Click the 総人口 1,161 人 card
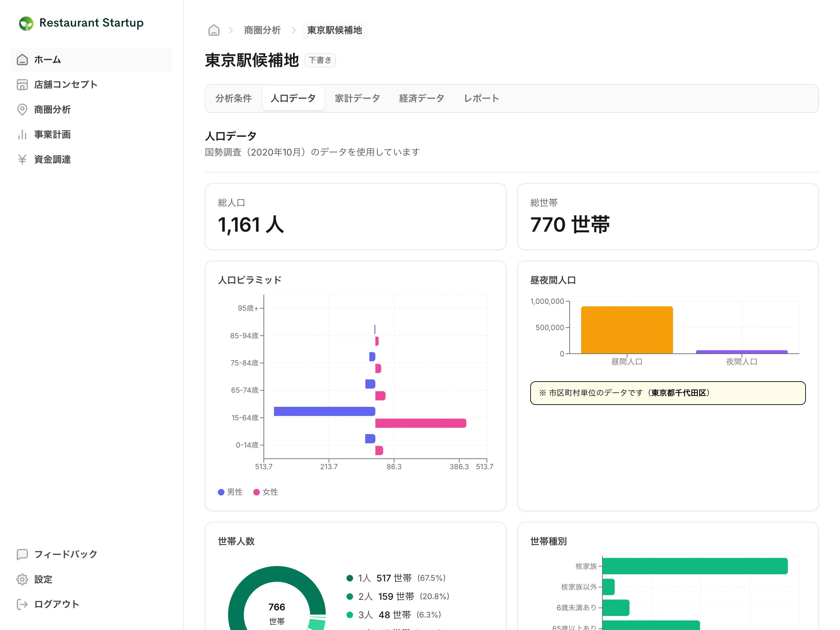Screen dimensions: 840x630 point(355,217)
